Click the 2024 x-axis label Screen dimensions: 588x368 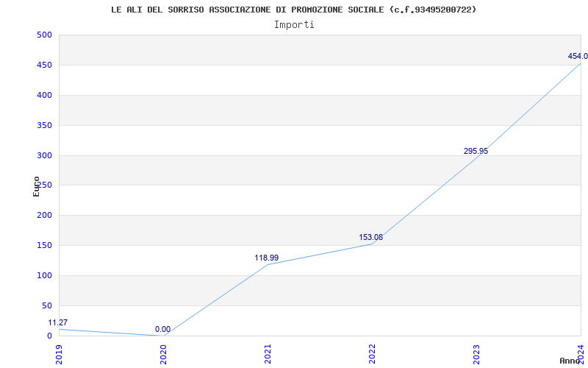[581, 354]
